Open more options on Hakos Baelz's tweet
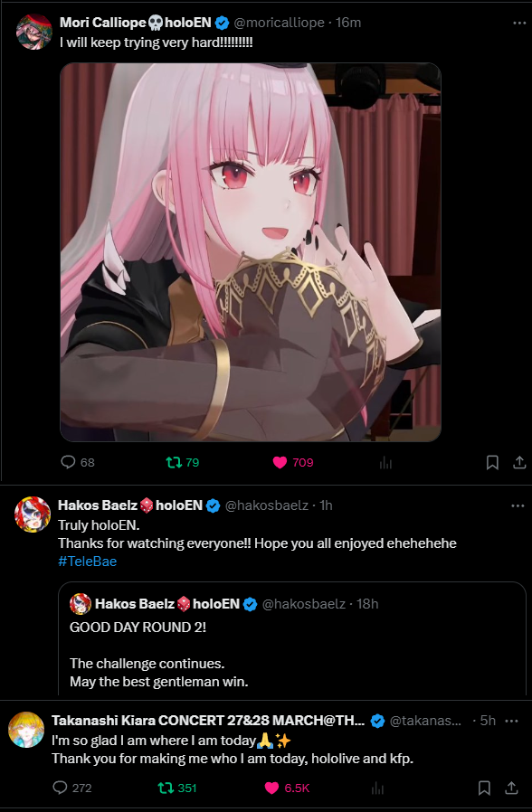 click(518, 505)
